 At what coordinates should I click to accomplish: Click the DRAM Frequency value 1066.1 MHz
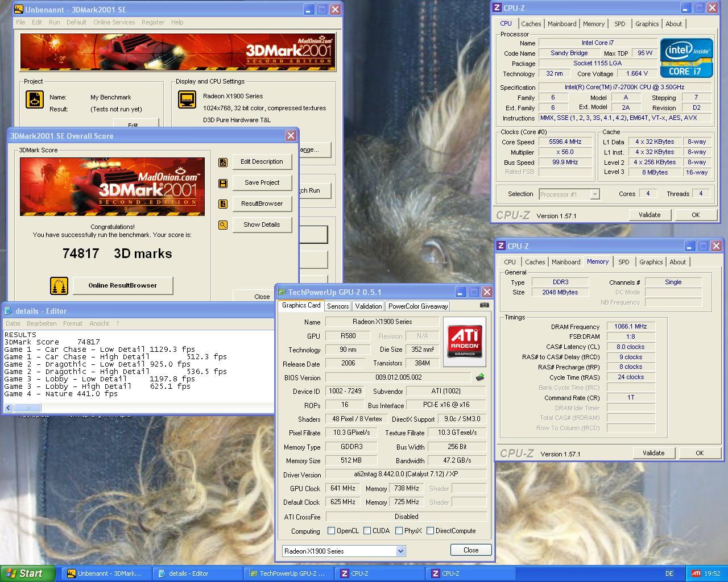tap(631, 327)
